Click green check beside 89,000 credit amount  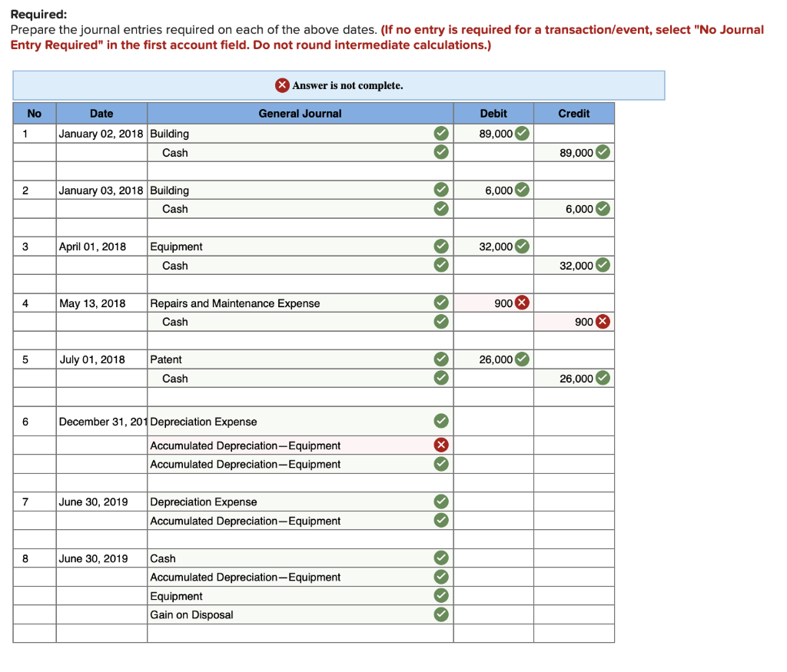(603, 153)
